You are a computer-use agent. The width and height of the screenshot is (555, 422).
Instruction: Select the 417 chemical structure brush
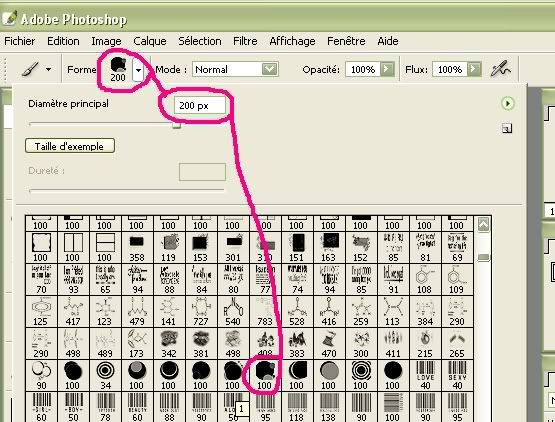73,311
